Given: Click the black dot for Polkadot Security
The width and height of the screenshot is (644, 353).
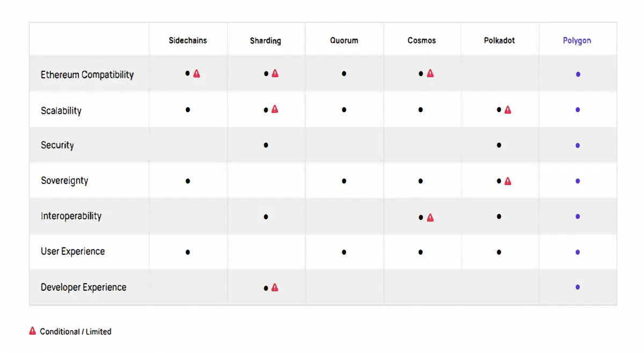Looking at the screenshot, I should point(499,145).
